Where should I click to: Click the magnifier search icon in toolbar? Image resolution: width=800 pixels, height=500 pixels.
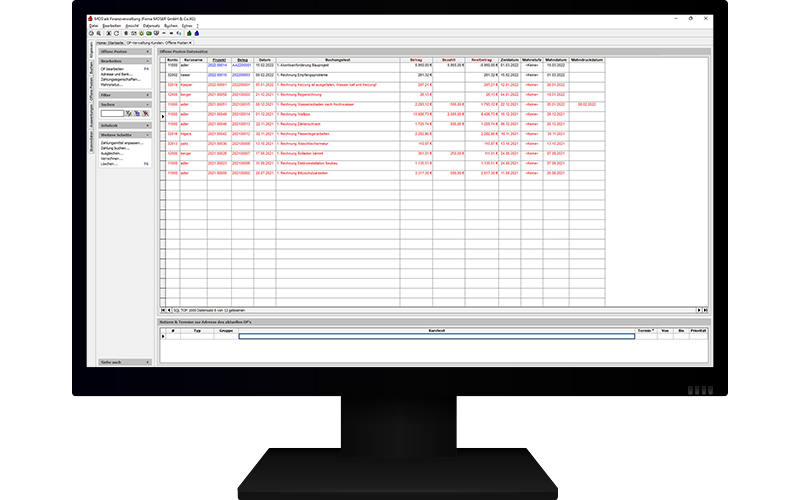click(99, 33)
